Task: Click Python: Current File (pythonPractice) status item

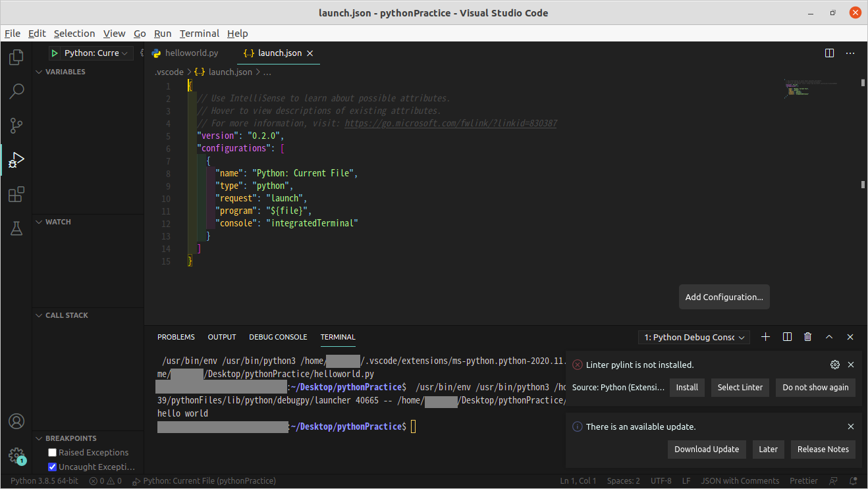Action: (204, 481)
